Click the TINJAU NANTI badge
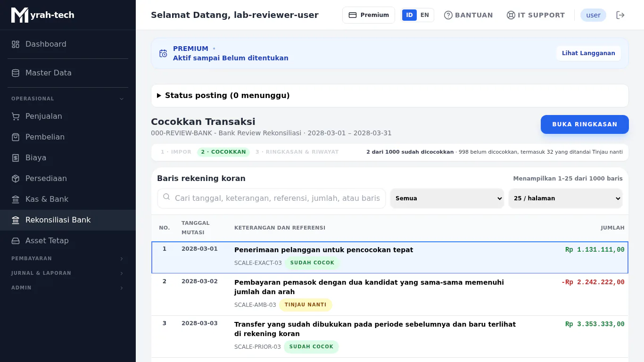 305,304
